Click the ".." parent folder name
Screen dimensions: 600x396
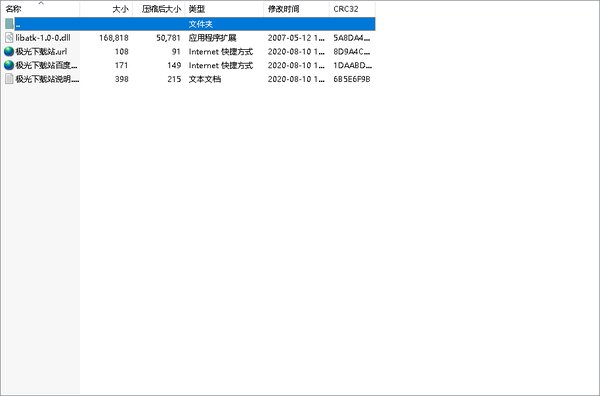(x=18, y=26)
